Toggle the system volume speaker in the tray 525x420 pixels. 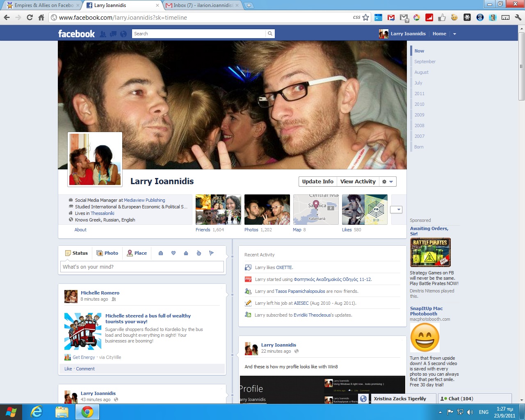pyautogui.click(x=470, y=412)
